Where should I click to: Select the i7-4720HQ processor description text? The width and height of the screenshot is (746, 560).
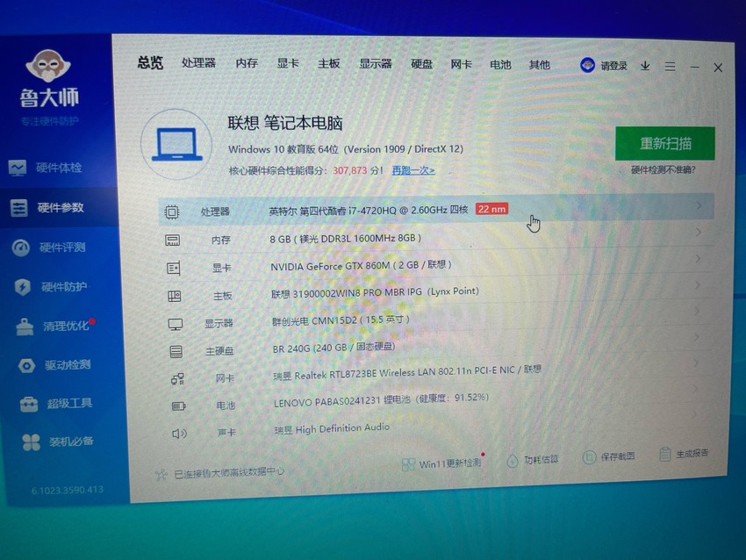click(x=369, y=211)
